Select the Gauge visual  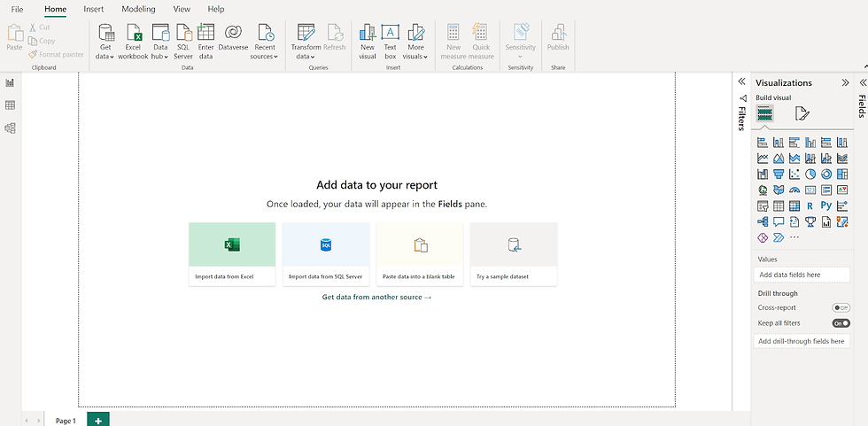point(794,190)
